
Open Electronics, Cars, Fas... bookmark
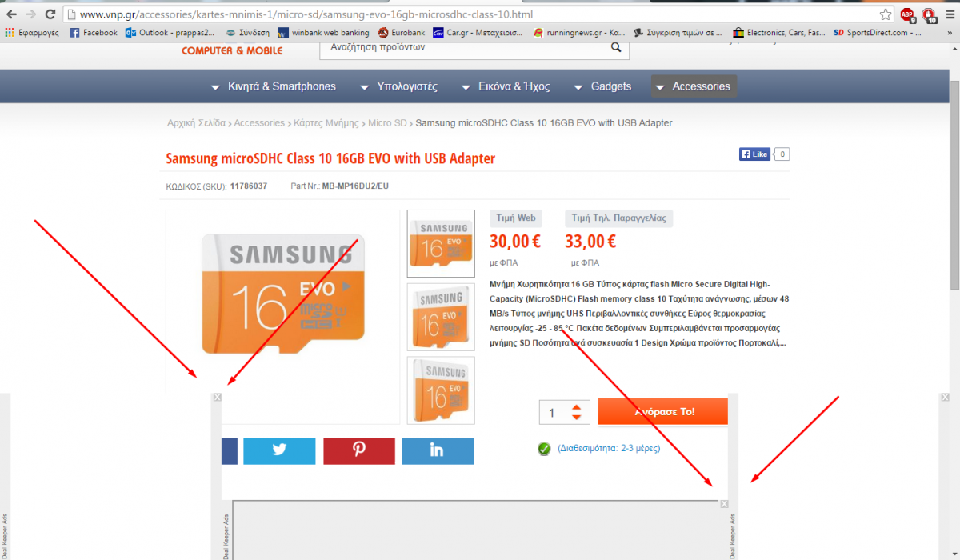click(780, 33)
